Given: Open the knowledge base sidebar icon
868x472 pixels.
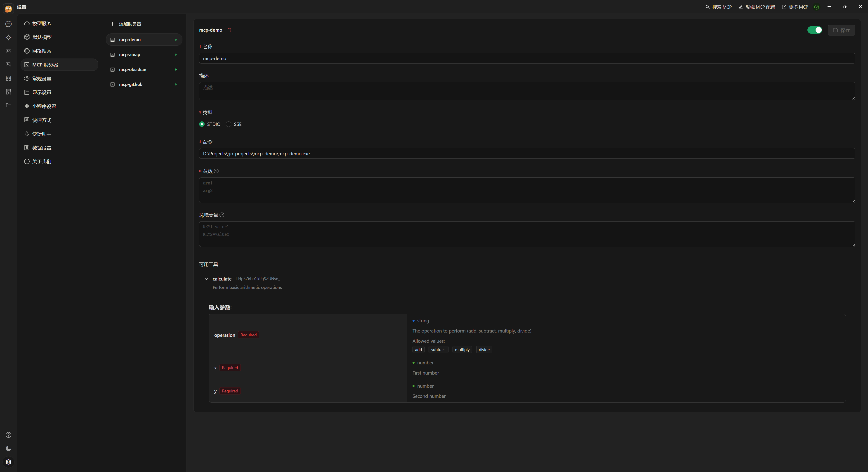Looking at the screenshot, I should pyautogui.click(x=8, y=92).
